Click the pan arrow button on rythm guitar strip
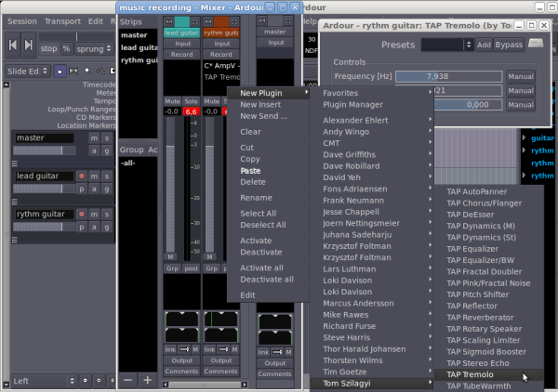This screenshot has width=558, height=392. (x=223, y=349)
